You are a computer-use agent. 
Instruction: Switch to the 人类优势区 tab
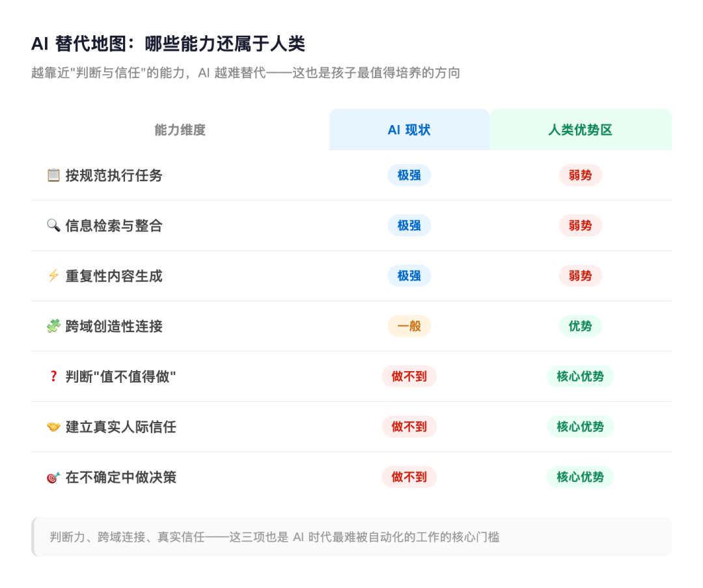click(x=580, y=130)
